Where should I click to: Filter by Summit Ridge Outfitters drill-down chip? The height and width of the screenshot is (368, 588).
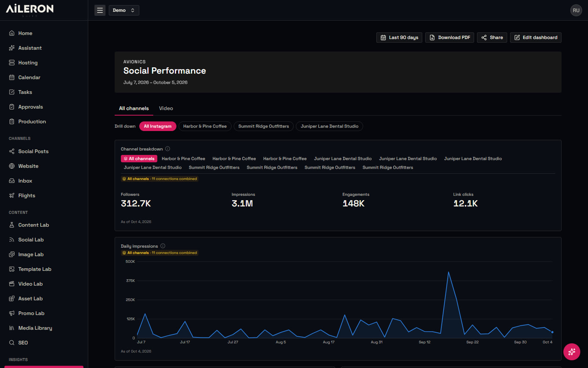pos(263,126)
